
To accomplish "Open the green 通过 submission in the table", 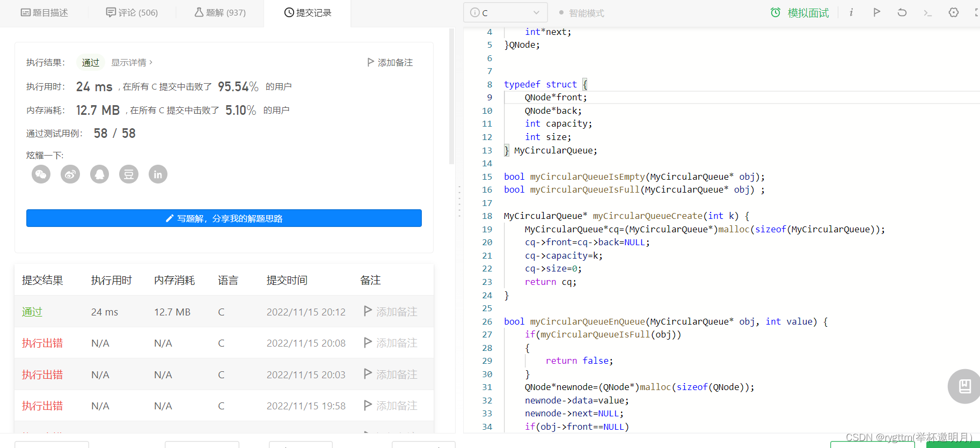I will pos(32,312).
